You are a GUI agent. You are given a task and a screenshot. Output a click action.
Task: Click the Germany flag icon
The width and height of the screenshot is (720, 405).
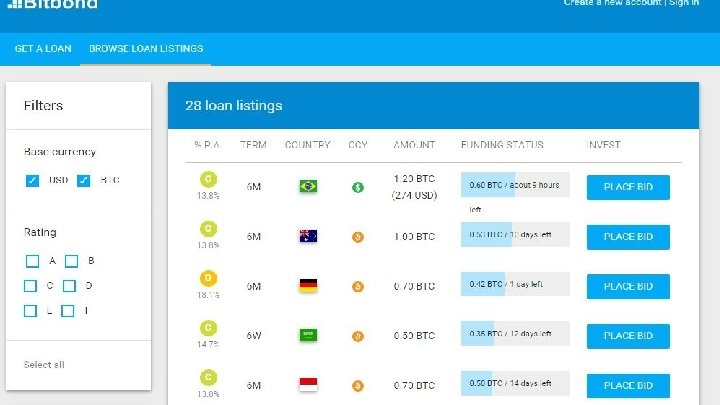308,286
